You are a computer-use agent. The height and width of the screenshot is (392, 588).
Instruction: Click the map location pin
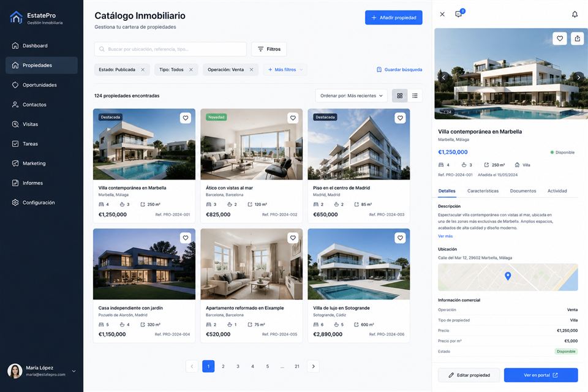508,276
